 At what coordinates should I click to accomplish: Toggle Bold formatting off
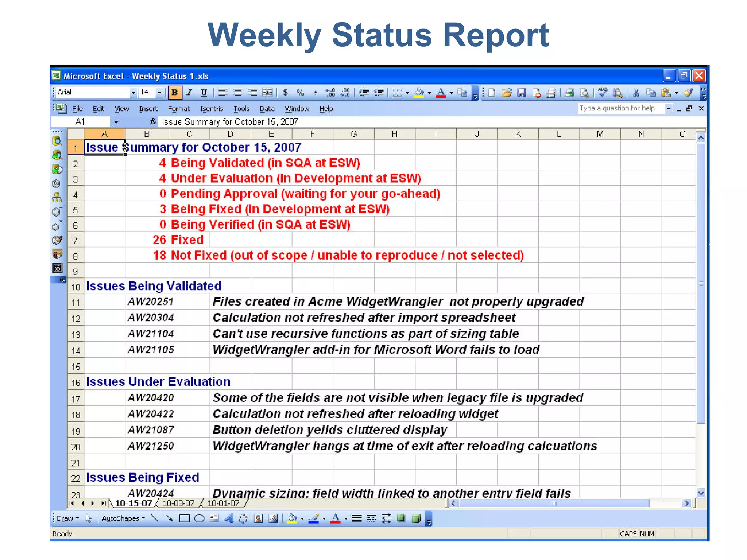coord(175,93)
